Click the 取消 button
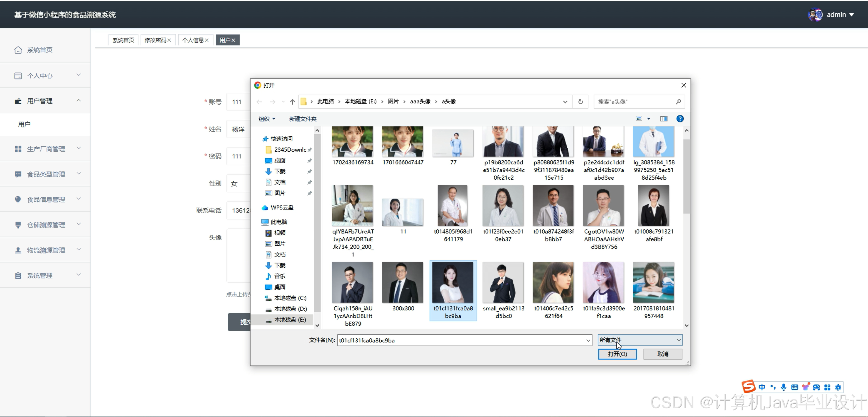 point(662,354)
